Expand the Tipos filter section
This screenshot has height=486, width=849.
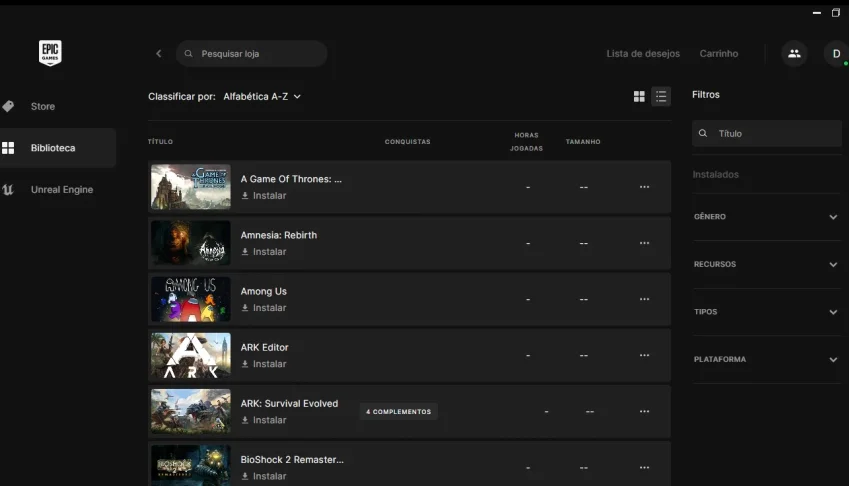click(767, 312)
